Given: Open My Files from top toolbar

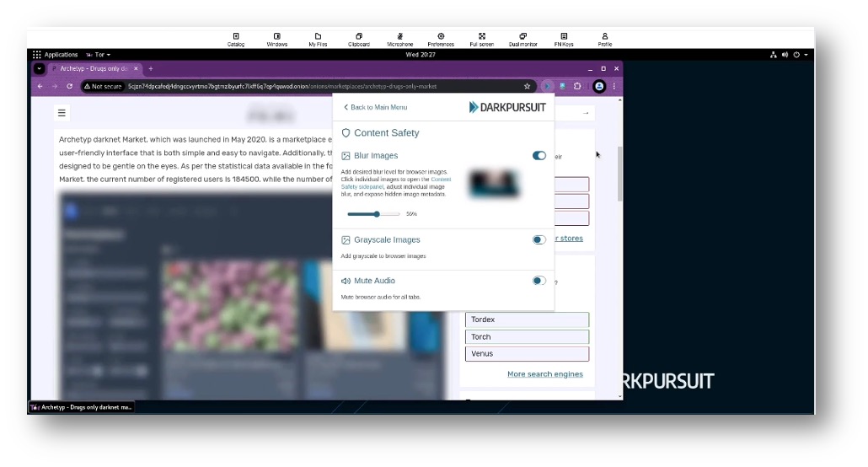Looking at the screenshot, I should click(318, 40).
